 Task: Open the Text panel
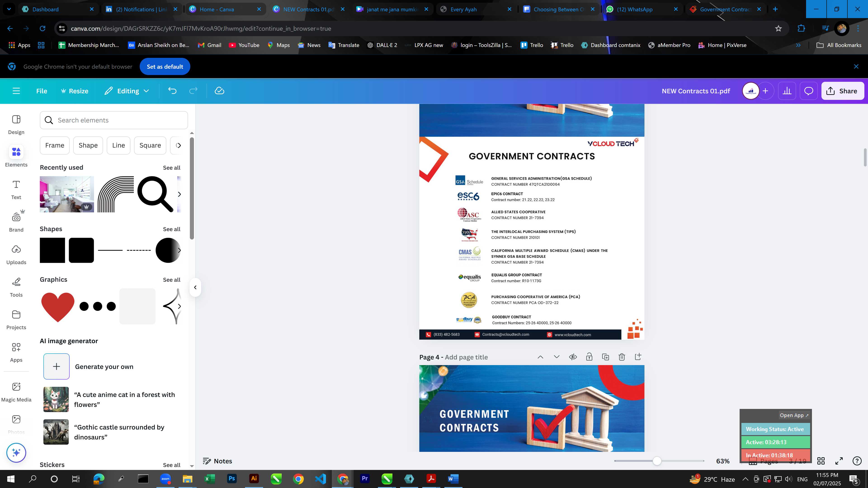(16, 190)
